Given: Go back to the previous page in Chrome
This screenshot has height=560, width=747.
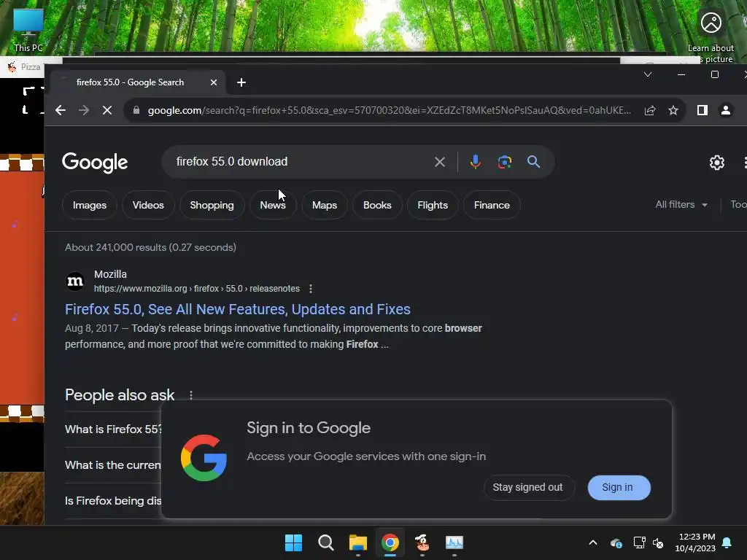Looking at the screenshot, I should point(61,111).
